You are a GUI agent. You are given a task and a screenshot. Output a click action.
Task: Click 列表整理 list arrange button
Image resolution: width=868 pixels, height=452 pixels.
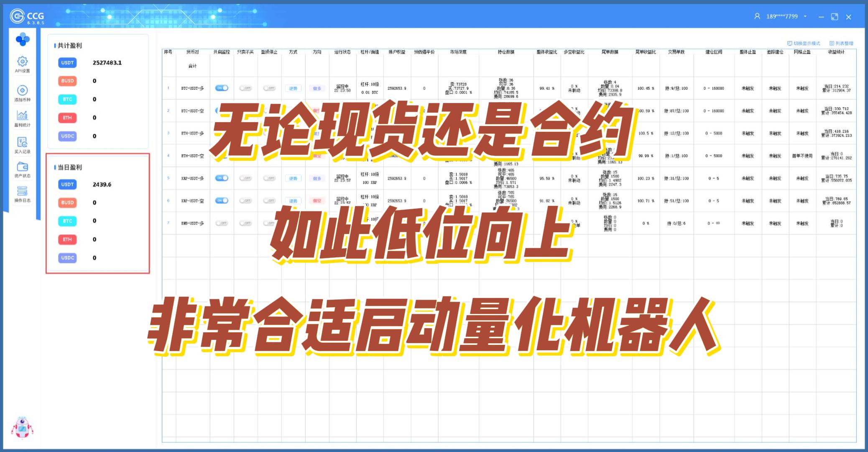[x=841, y=44]
